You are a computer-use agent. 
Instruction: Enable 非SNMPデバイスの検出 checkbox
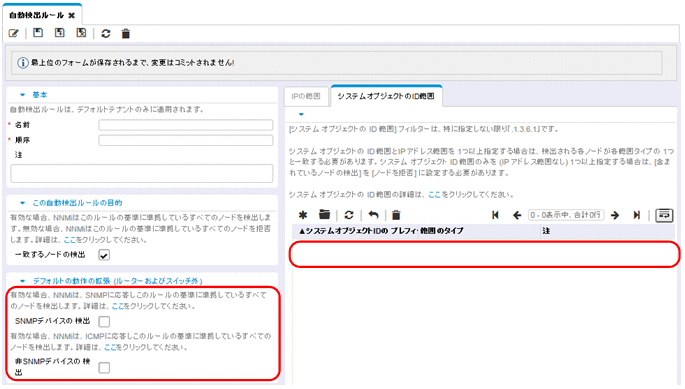104,368
